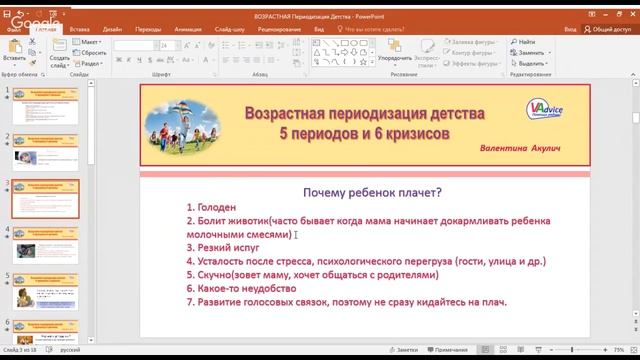Switch to reading view icon
The height and width of the screenshot is (360, 640).
click(x=521, y=350)
